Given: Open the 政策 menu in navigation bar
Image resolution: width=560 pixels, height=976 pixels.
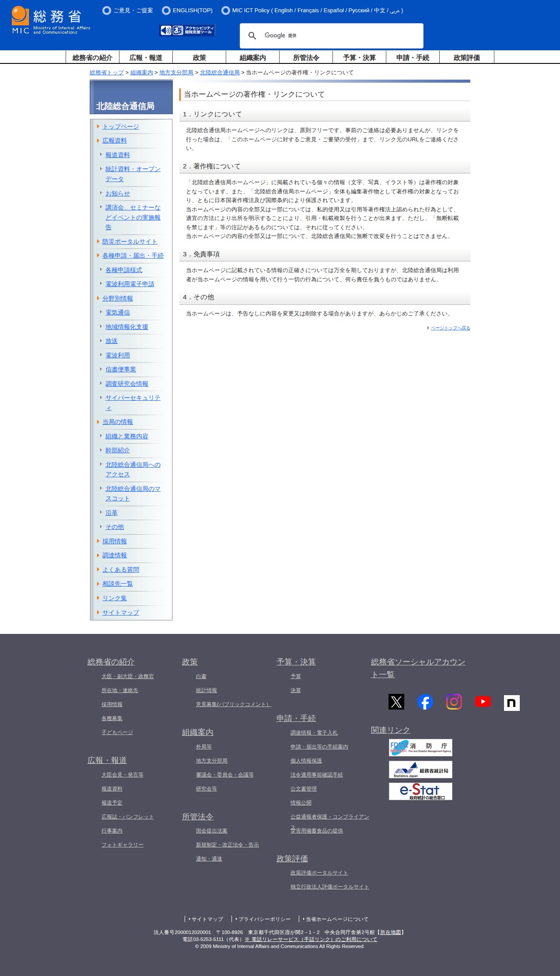Looking at the screenshot, I should pyautogui.click(x=199, y=57).
